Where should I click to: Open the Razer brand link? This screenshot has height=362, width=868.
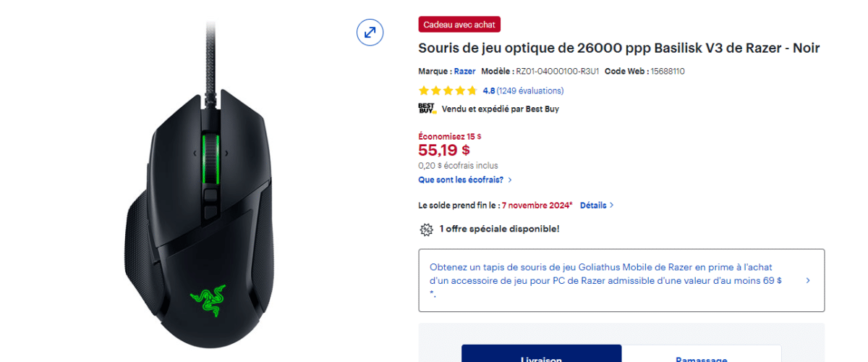click(x=464, y=71)
